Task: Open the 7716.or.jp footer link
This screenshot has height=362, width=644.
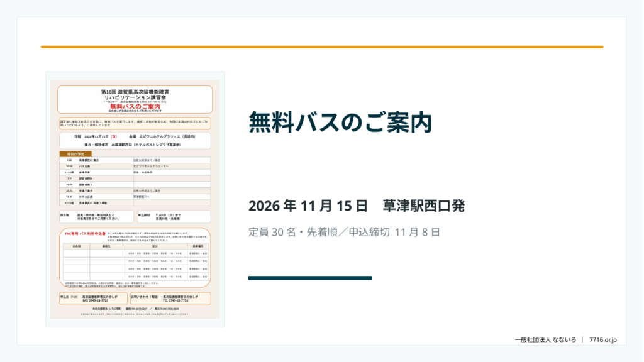Action: pos(603,340)
